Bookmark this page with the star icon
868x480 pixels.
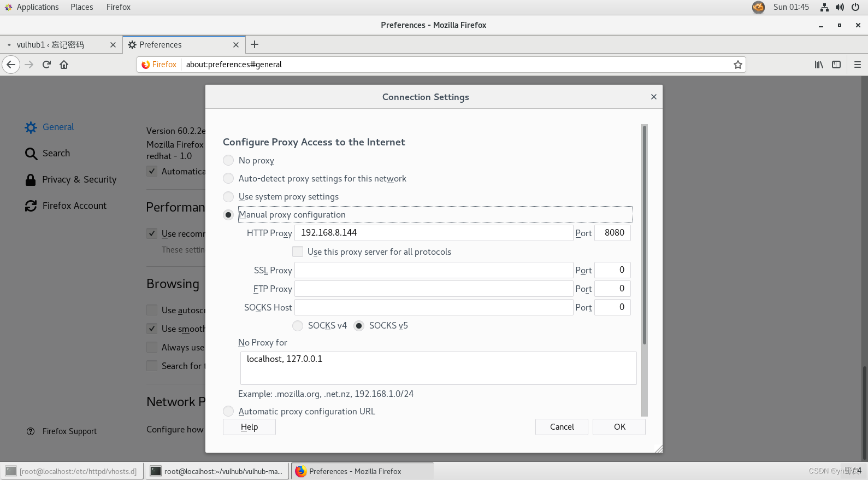pos(738,65)
